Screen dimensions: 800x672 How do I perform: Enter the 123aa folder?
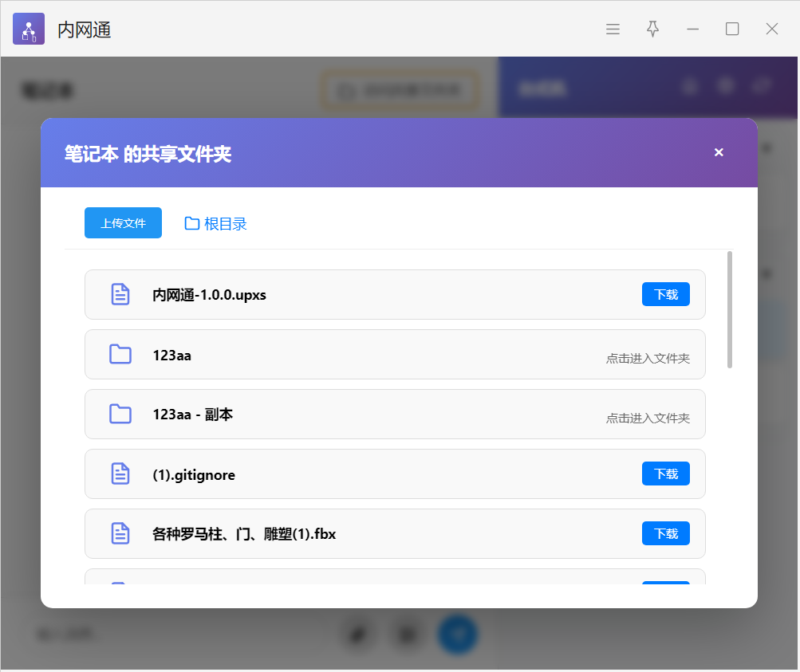647,359
